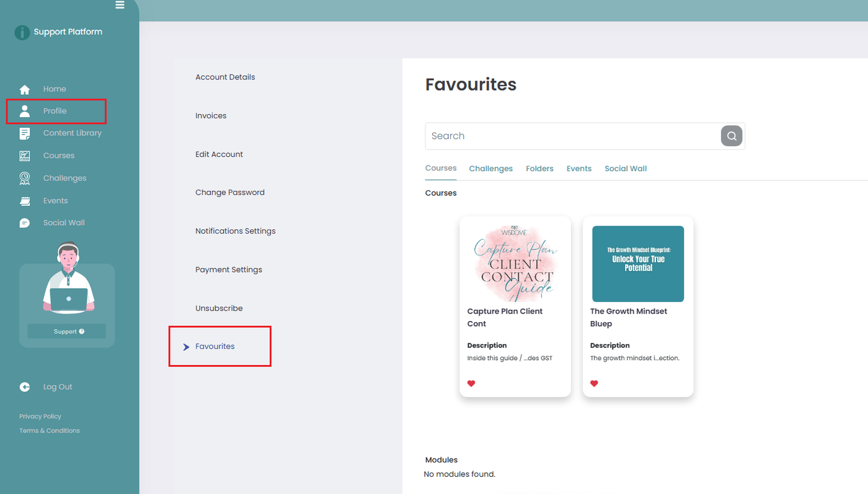The width and height of the screenshot is (868, 494).
Task: Open Notifications Settings page
Action: (236, 231)
